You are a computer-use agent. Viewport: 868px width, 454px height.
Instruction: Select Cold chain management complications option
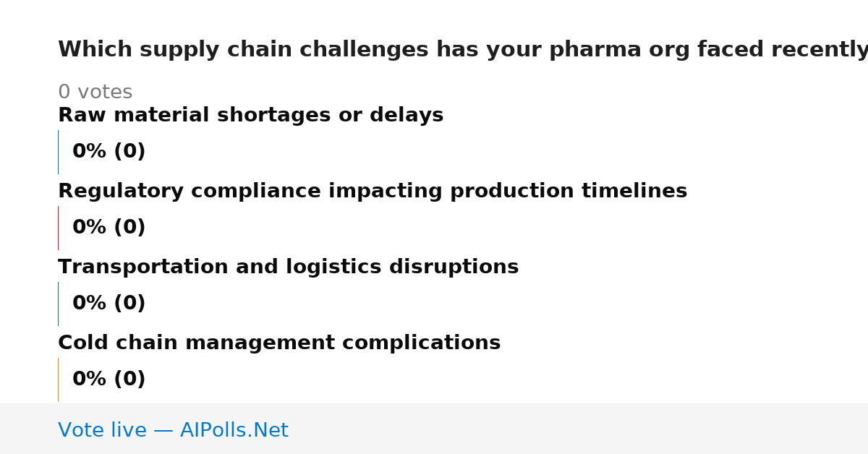click(279, 343)
